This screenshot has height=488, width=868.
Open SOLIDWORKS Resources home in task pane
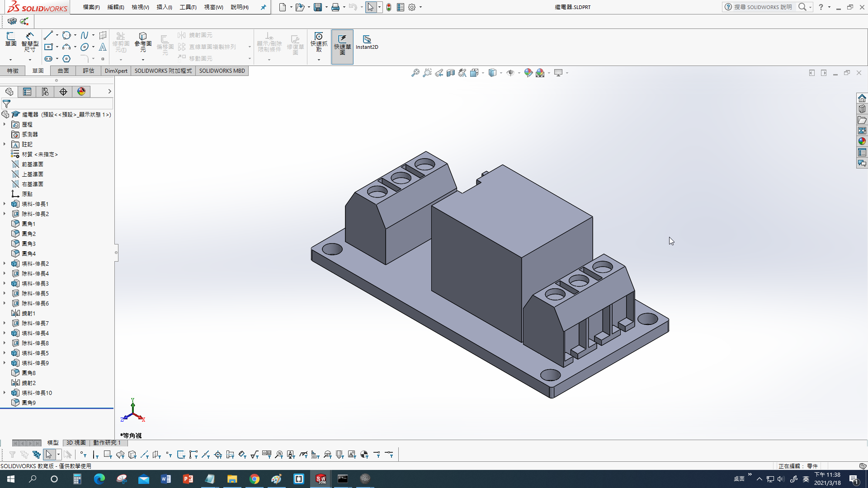(x=862, y=98)
